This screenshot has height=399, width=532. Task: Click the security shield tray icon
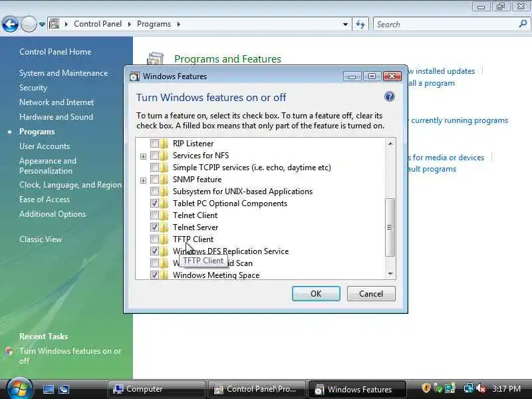[426, 388]
